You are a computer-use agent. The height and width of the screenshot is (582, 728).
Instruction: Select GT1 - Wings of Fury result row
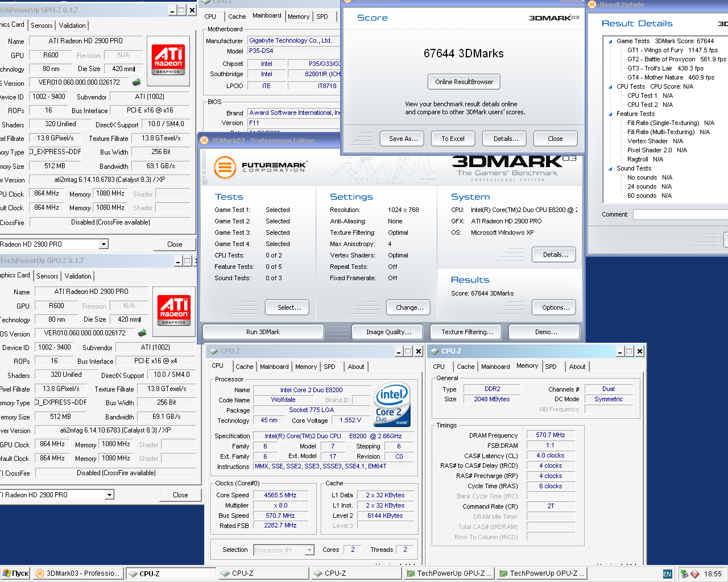coord(672,50)
